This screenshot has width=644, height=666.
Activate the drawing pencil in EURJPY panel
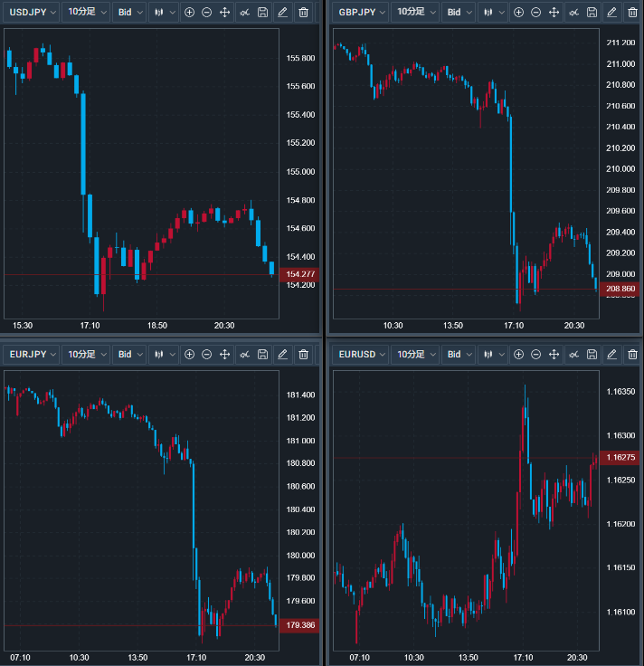[x=283, y=354]
